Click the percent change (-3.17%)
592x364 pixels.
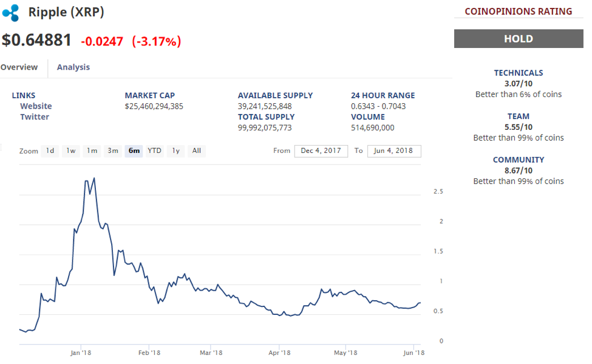click(x=156, y=41)
